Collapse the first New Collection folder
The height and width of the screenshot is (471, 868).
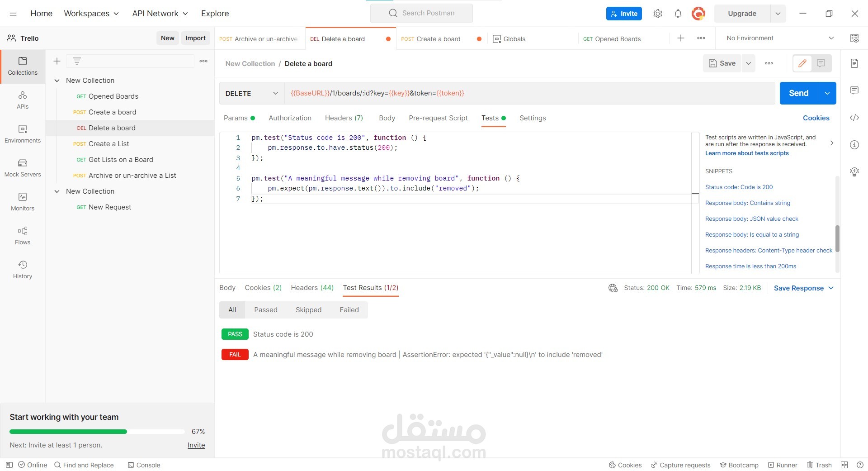(x=57, y=81)
